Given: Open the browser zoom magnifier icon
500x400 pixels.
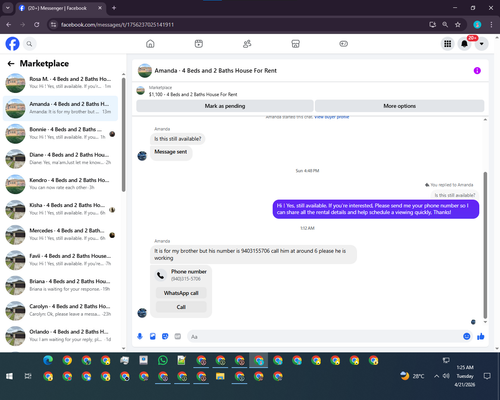Looking at the screenshot, I should tap(445, 25).
